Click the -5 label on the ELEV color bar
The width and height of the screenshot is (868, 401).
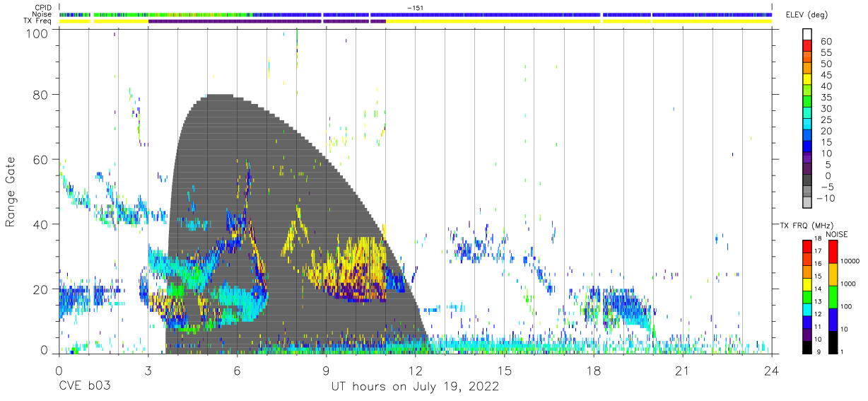click(x=827, y=187)
